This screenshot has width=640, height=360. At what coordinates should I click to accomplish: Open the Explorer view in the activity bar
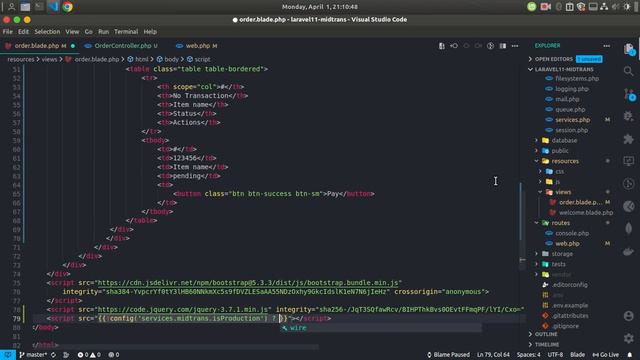point(629,49)
